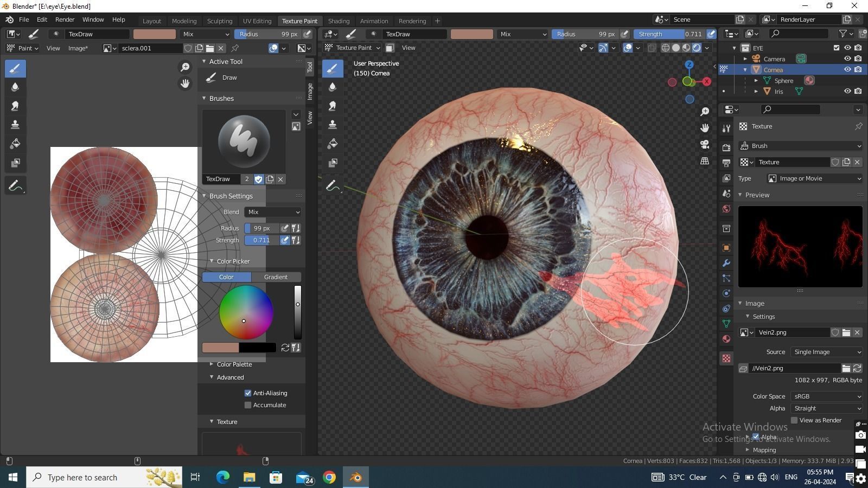Click the brush color swatch in image editor header

(x=155, y=34)
